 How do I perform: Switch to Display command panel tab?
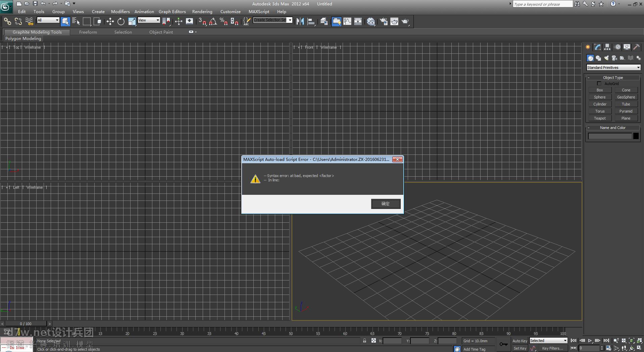coord(627,47)
